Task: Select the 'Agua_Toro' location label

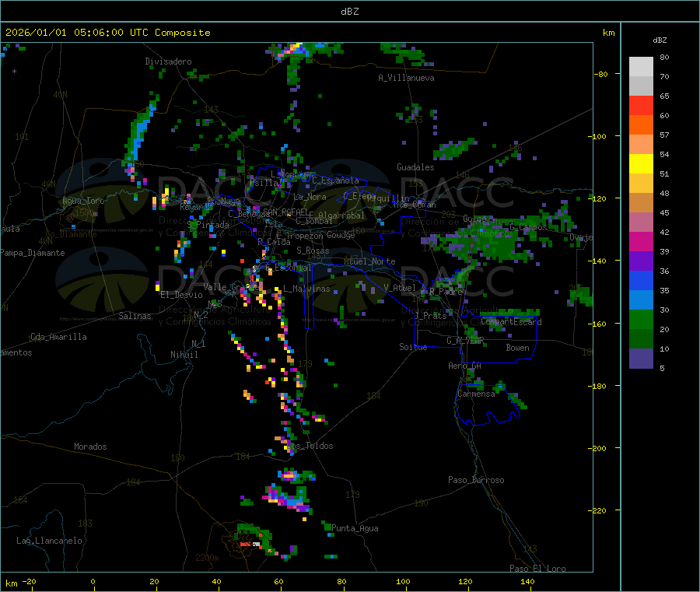Action: point(83,201)
